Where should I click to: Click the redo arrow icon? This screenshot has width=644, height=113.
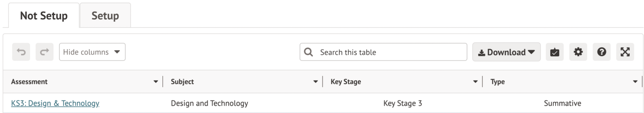point(44,52)
